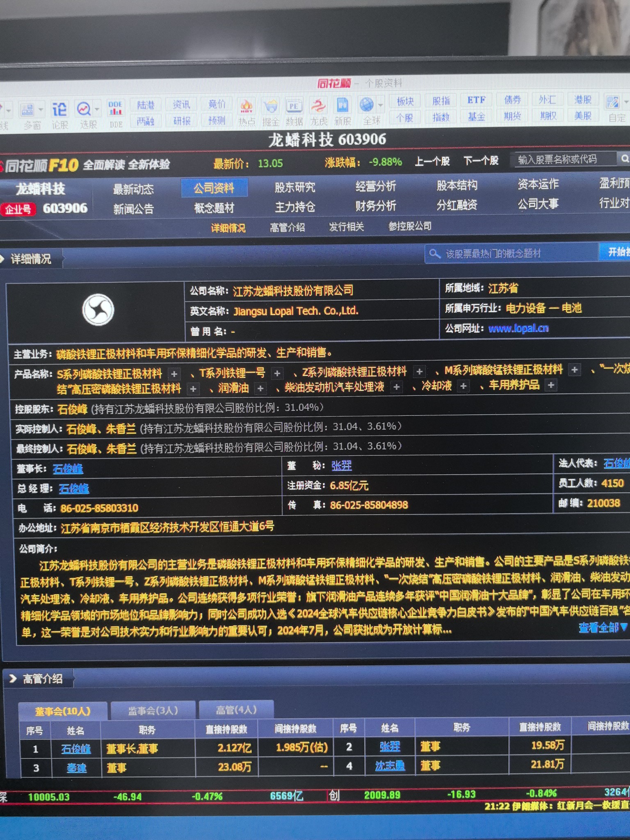Viewport: 630px width, 840px height.
Task: Open director 秦建 link in board table
Action: coord(77,767)
